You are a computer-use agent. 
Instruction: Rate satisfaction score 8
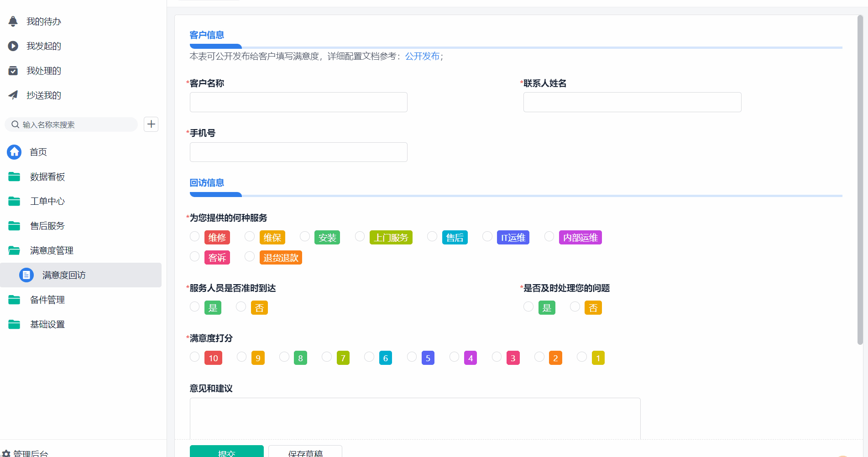284,357
